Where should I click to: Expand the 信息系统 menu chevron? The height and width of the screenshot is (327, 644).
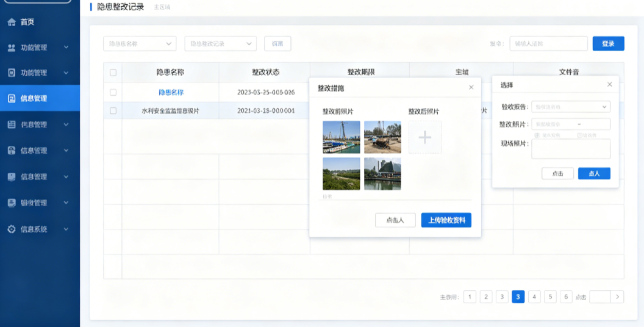66,229
